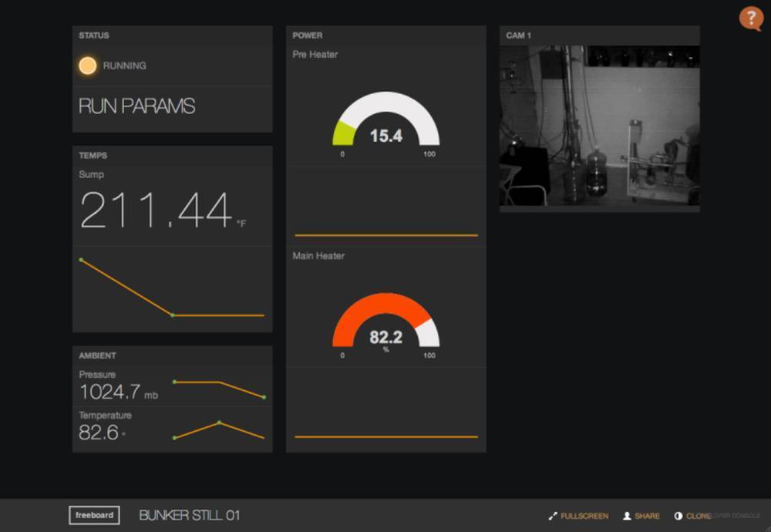
Task: Click the clone half-circle icon
Action: pos(678,516)
